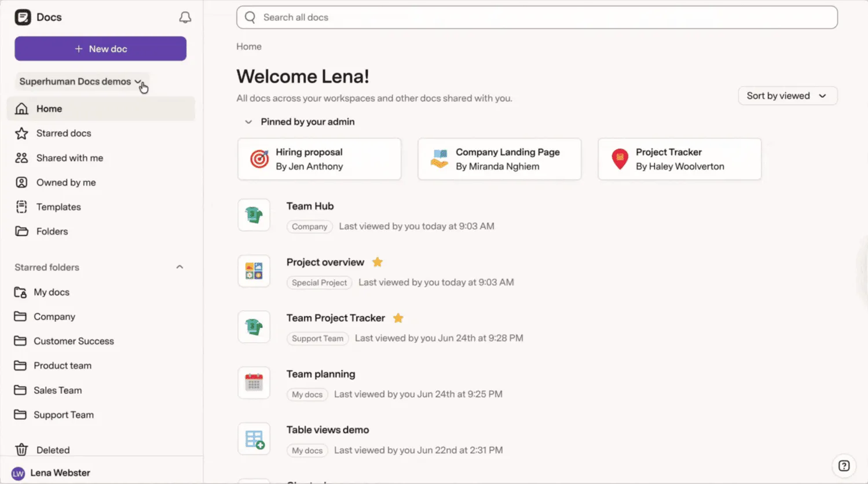Open the Project overview doc icon
This screenshot has height=484, width=868.
(x=254, y=271)
